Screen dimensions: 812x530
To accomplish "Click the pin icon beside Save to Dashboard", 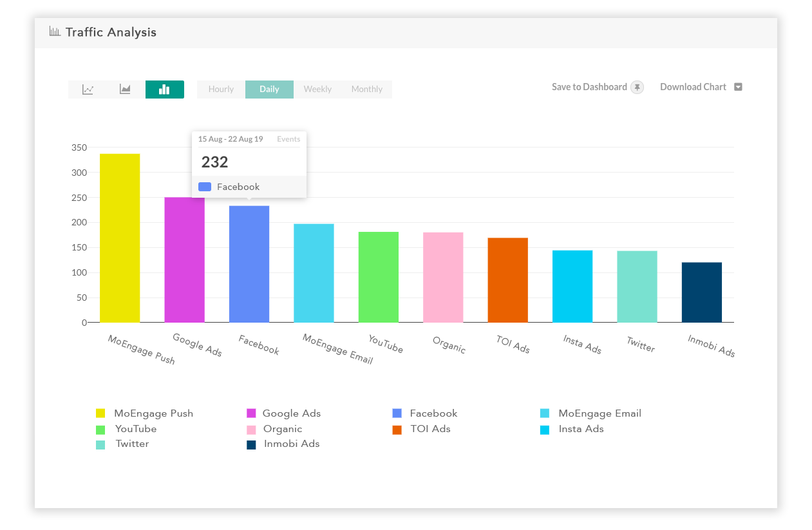I will click(637, 87).
